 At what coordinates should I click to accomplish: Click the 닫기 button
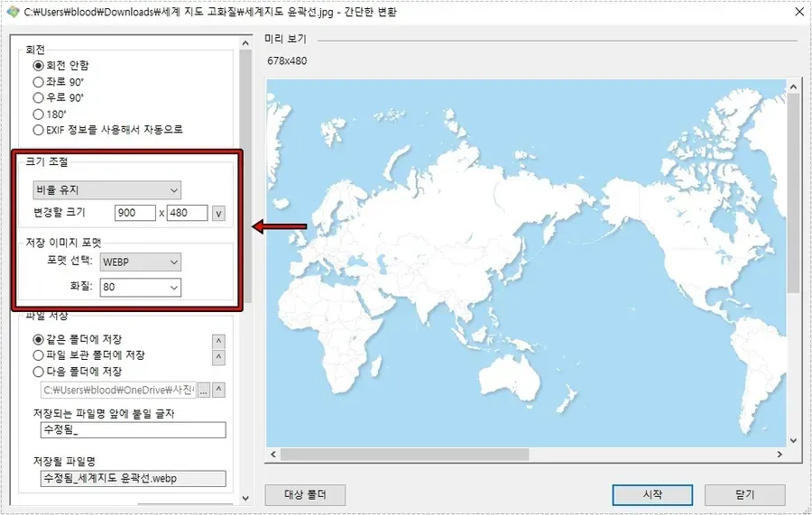(744, 495)
